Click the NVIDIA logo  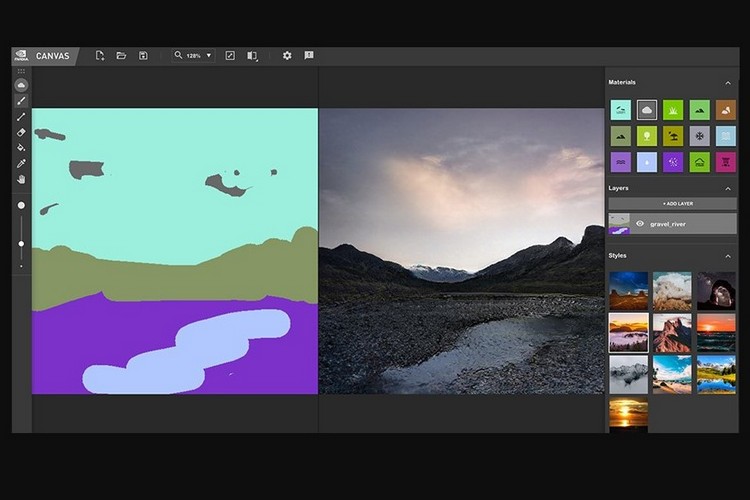[22, 56]
